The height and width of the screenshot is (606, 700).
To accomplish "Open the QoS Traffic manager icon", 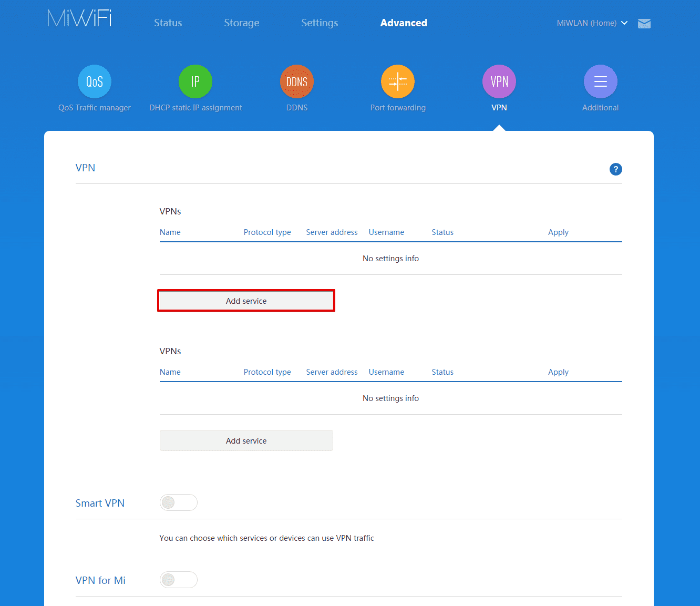I will tap(94, 81).
